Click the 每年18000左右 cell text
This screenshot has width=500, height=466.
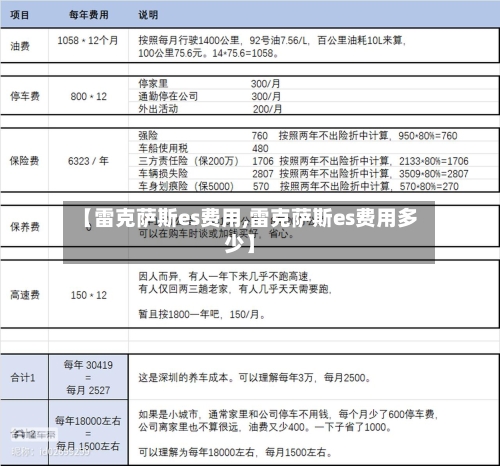tap(88, 421)
